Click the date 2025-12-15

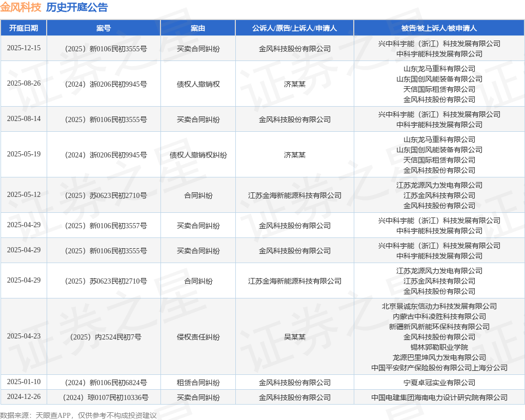click(x=24, y=48)
